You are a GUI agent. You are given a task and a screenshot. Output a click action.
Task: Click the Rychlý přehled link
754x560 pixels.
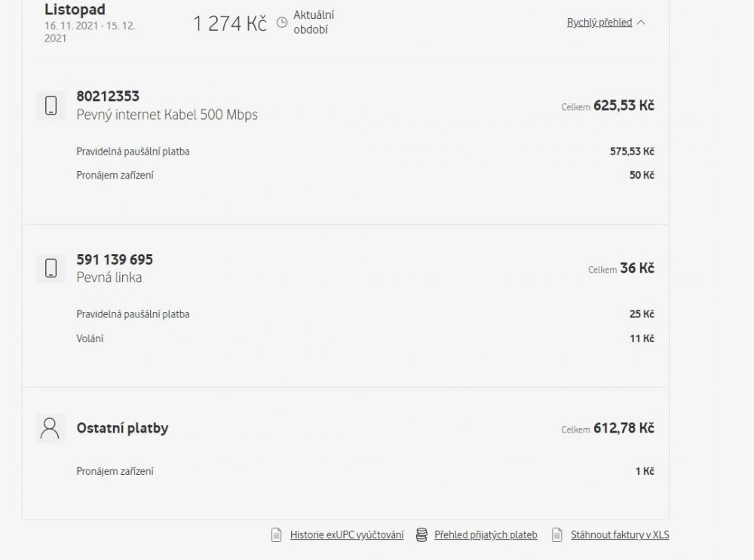[599, 23]
